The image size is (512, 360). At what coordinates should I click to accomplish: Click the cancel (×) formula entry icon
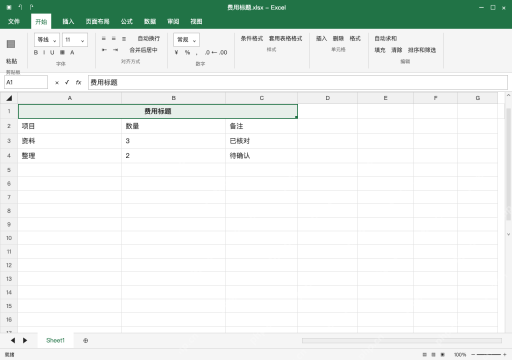coord(57,82)
